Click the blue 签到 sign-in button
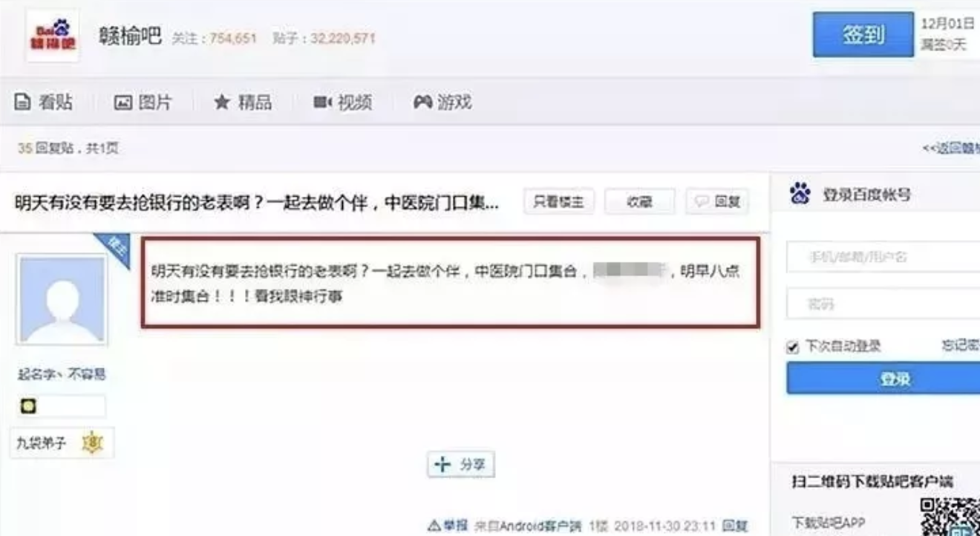The height and width of the screenshot is (536, 980). (x=863, y=34)
